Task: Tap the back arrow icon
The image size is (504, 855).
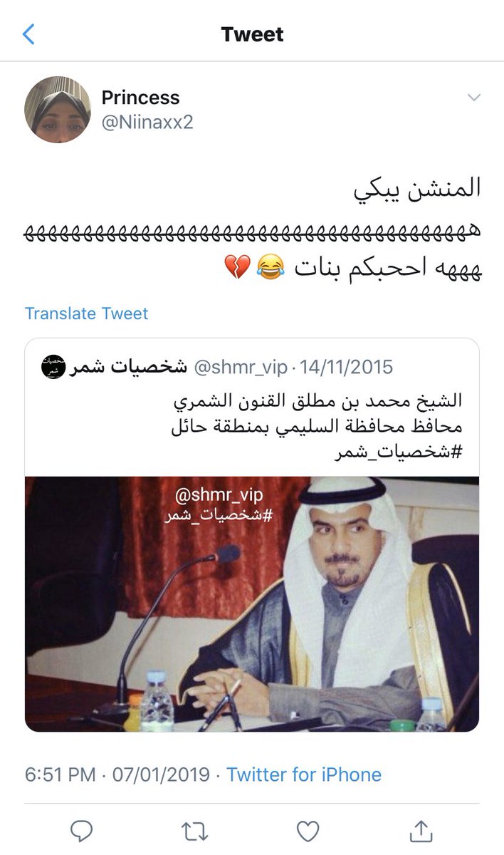Action: click(x=28, y=33)
